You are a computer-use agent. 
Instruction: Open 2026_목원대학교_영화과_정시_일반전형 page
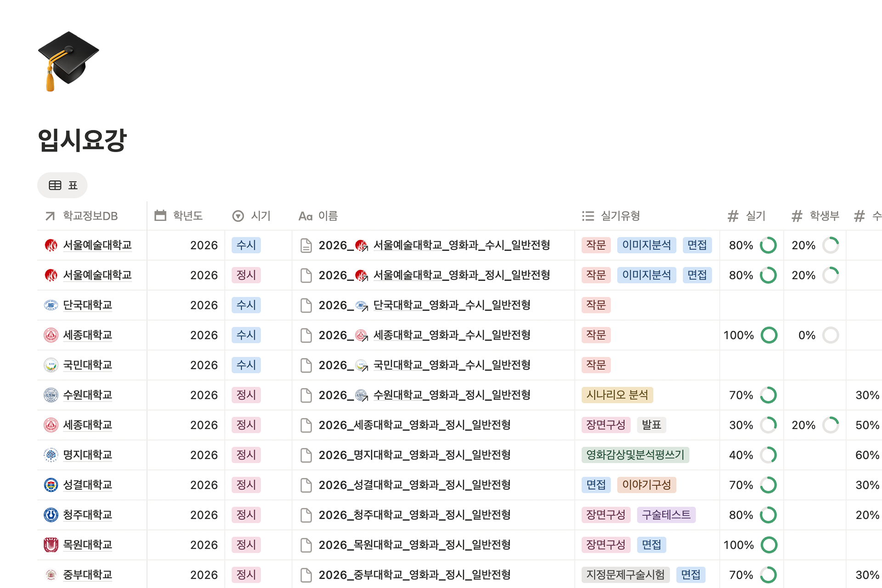[x=415, y=545]
